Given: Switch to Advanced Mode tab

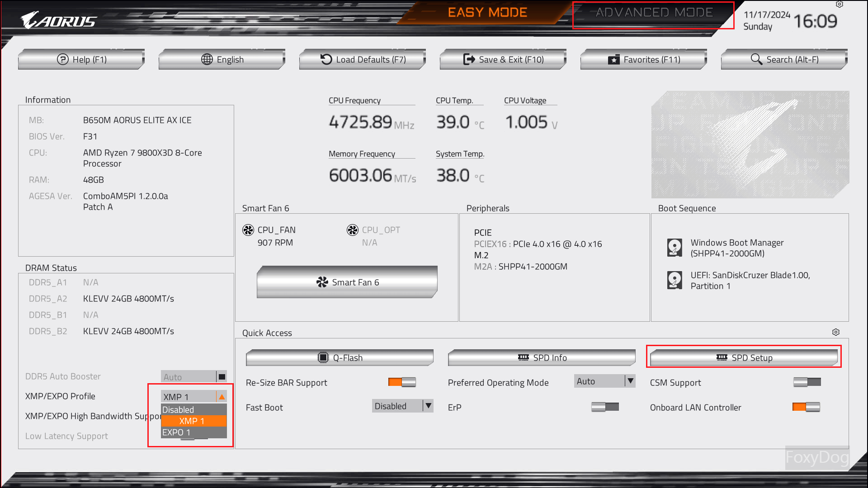Looking at the screenshot, I should point(654,13).
